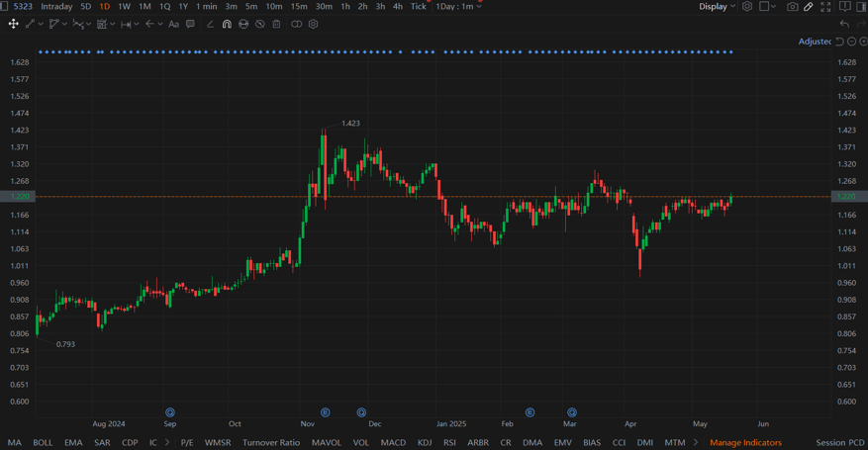The width and height of the screenshot is (868, 450).
Task: Take a chart screenshot with camera
Action: (x=793, y=6)
